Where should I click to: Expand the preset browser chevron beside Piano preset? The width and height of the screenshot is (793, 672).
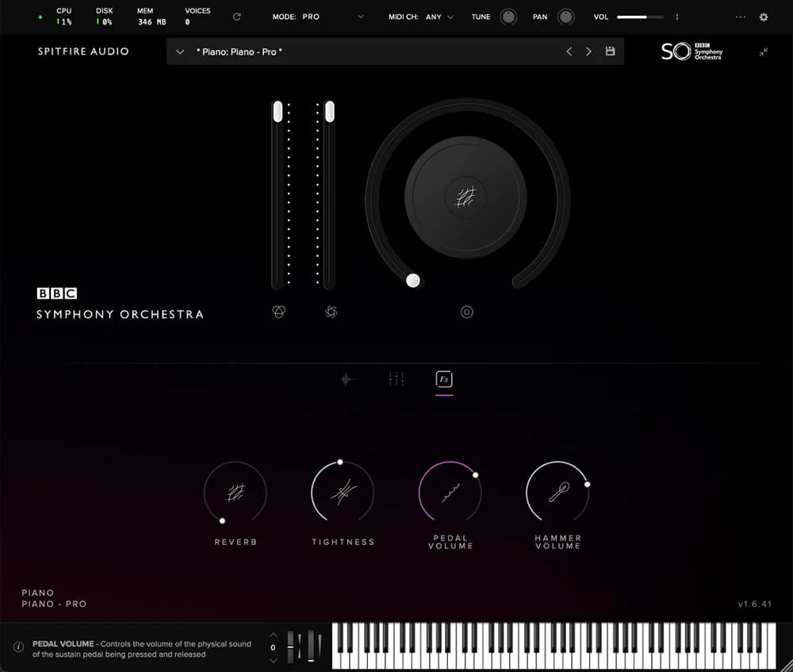tap(179, 52)
